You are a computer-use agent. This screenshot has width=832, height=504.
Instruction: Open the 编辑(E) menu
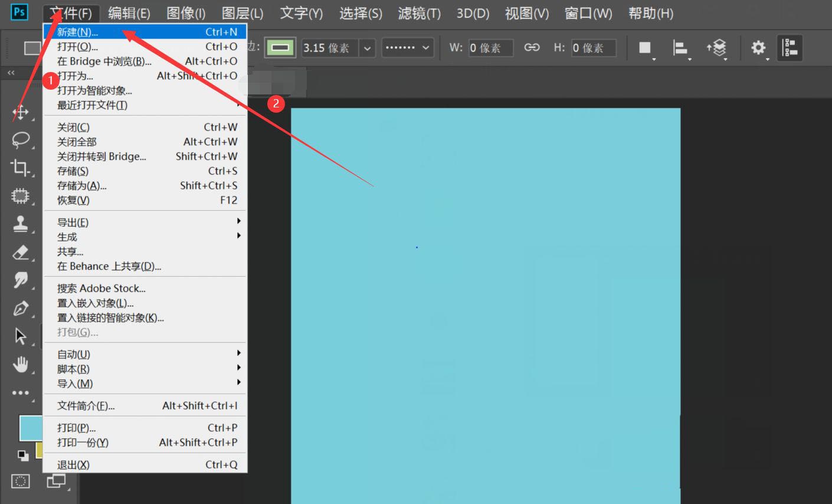tap(129, 13)
